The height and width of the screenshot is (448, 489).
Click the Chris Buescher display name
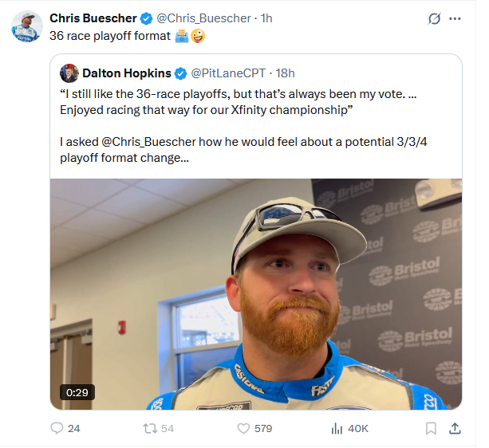[x=93, y=18]
